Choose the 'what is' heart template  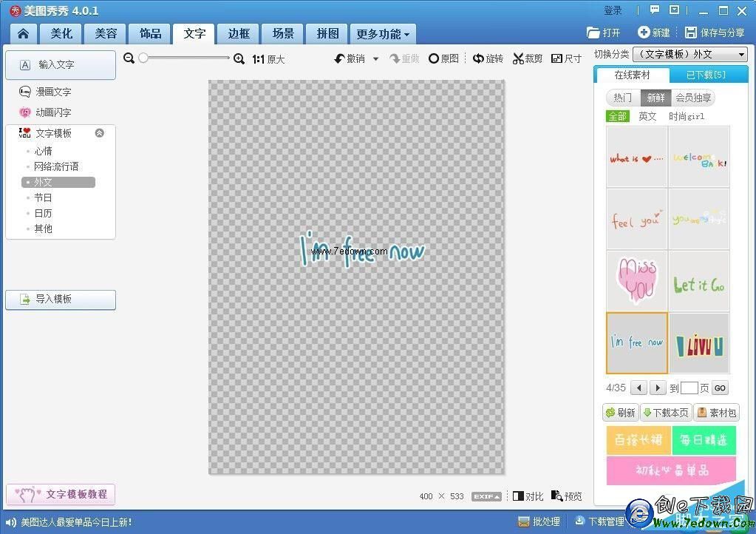coord(637,158)
